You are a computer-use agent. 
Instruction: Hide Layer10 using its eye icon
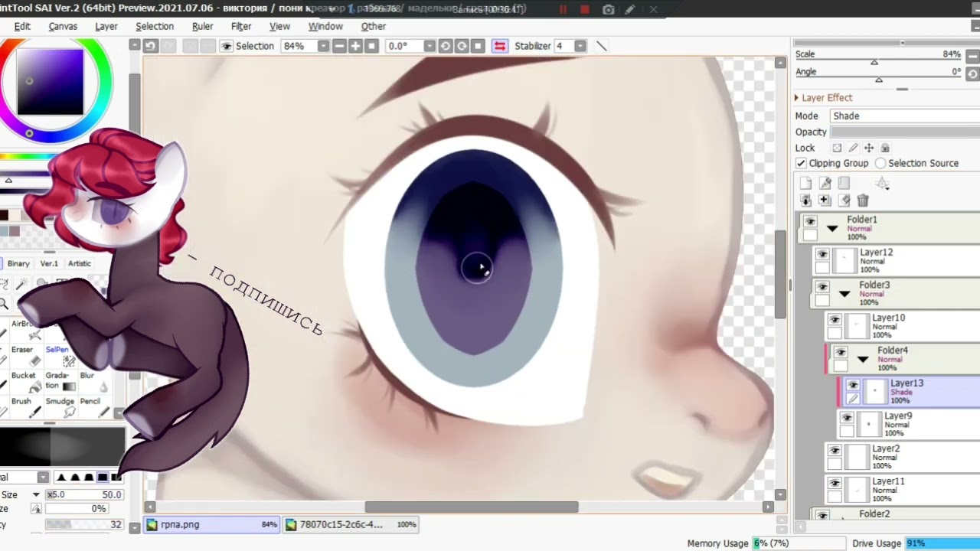pyautogui.click(x=835, y=321)
